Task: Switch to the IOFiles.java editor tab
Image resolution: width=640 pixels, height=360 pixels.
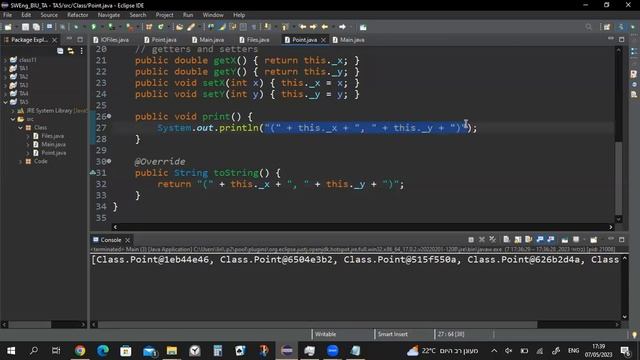Action: coord(111,40)
